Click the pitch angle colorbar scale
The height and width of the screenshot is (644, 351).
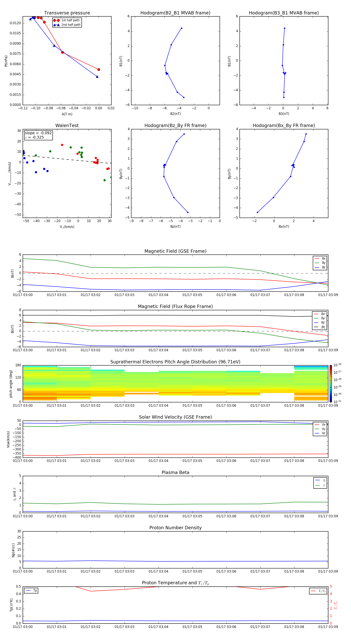tap(331, 384)
